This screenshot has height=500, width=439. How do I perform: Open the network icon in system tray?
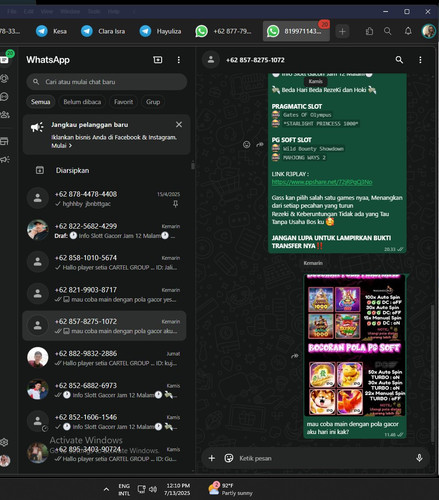click(x=141, y=489)
